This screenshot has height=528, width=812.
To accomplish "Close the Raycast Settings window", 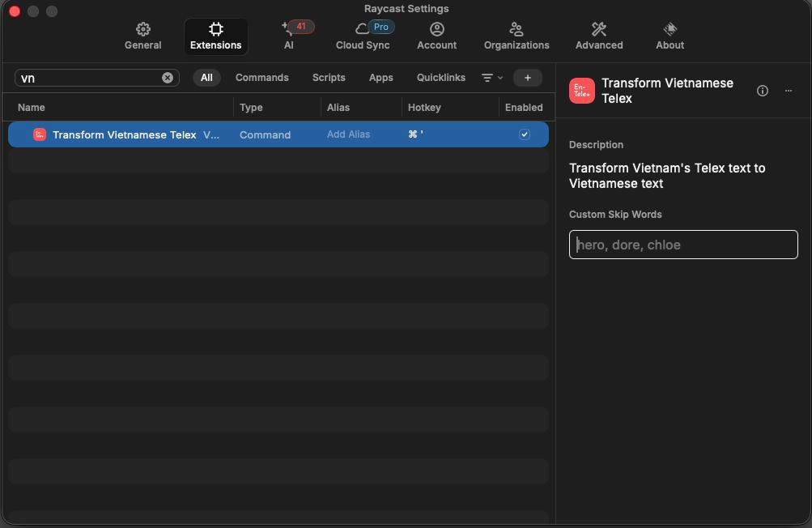I will [15, 11].
